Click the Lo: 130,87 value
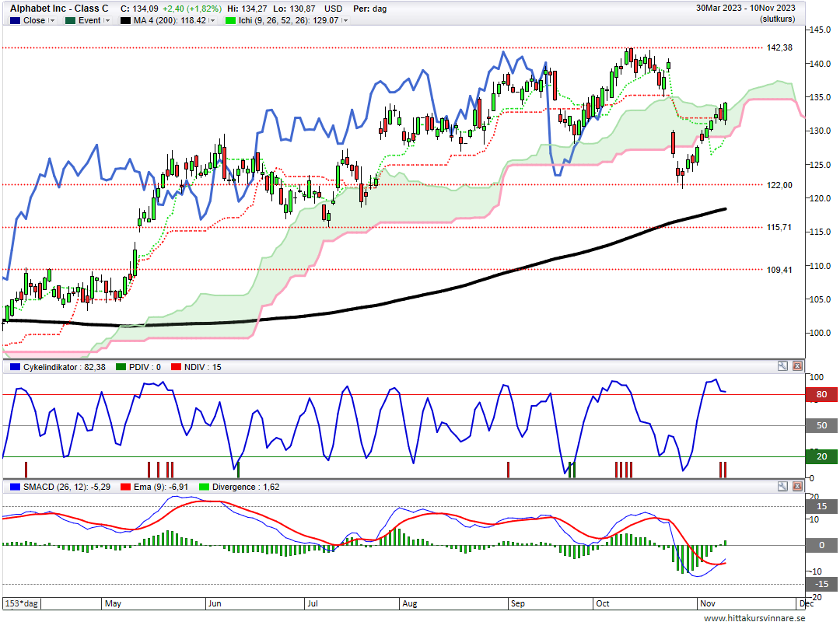 (x=293, y=9)
